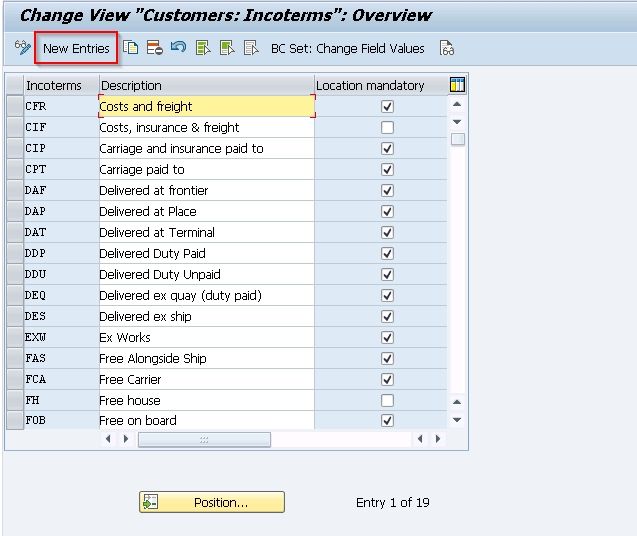
Task: Uncheck Location mandatory for FOB
Action: [387, 420]
